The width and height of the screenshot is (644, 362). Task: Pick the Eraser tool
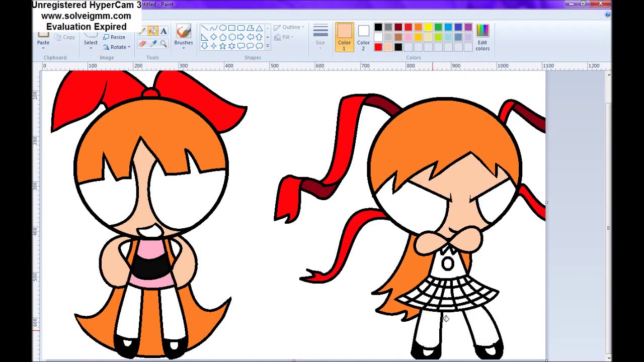(x=142, y=44)
